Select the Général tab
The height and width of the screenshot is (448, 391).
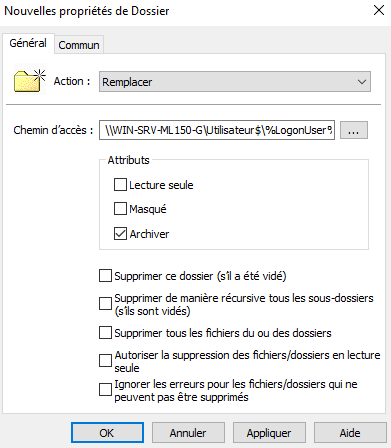(x=28, y=43)
